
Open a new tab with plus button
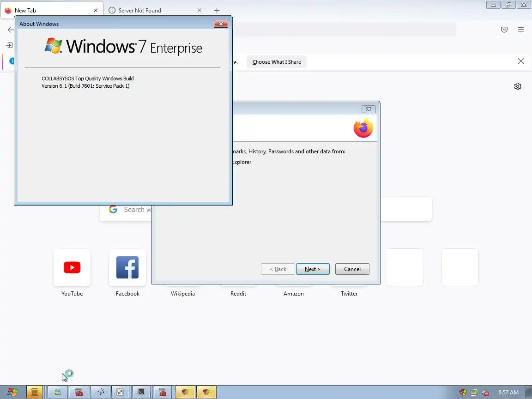[x=217, y=10]
